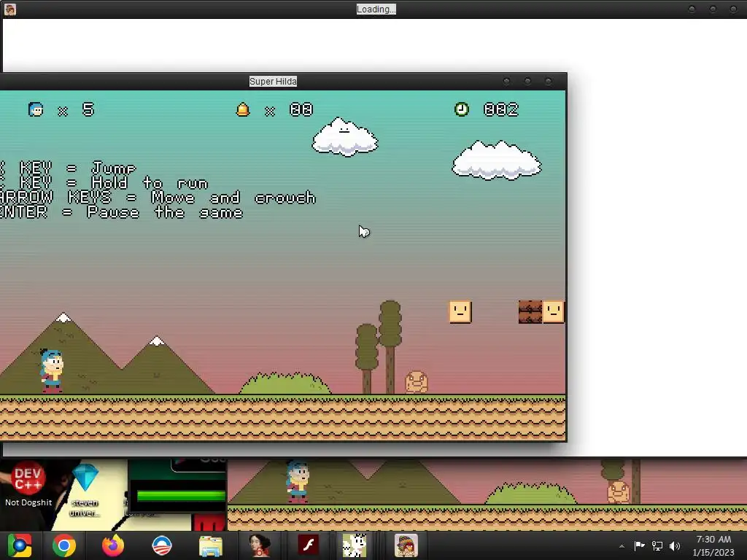Click the 'Move and crouch' instruction text
This screenshot has height=560, width=747.
click(x=233, y=197)
